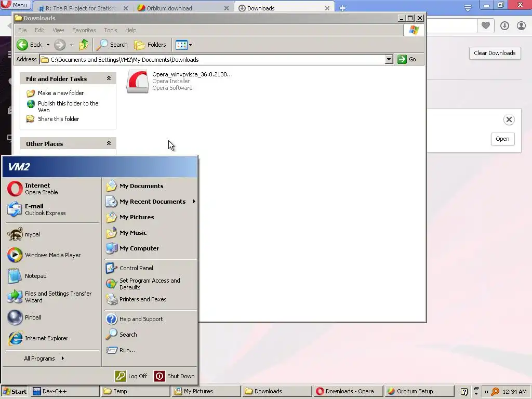Show hidden tray icons chevron
The height and width of the screenshot is (399, 532).
click(486, 392)
